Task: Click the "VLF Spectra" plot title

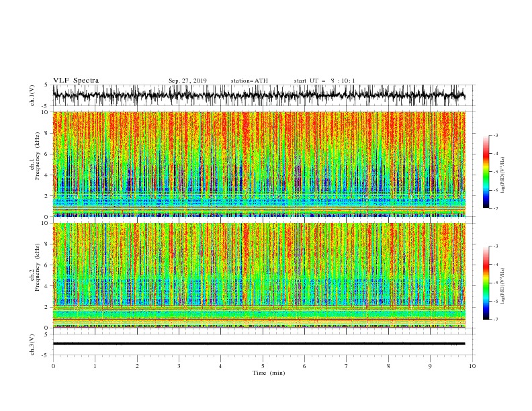Action: coord(76,81)
